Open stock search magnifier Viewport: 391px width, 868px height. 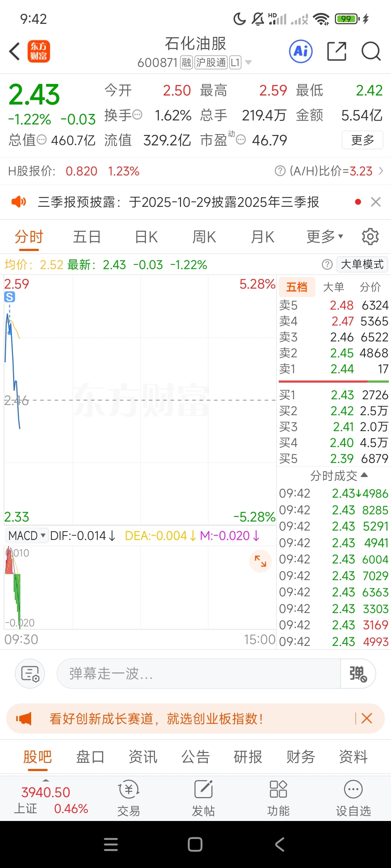click(x=371, y=51)
